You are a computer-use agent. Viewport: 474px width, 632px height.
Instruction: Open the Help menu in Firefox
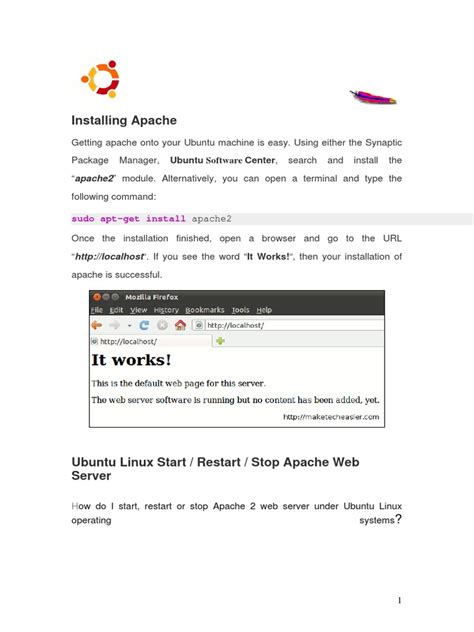pos(264,310)
